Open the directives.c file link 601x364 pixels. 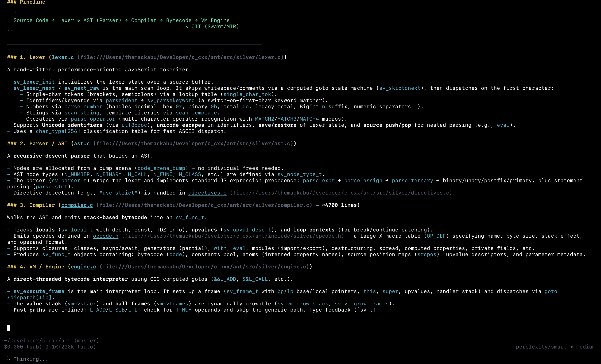tap(207, 193)
